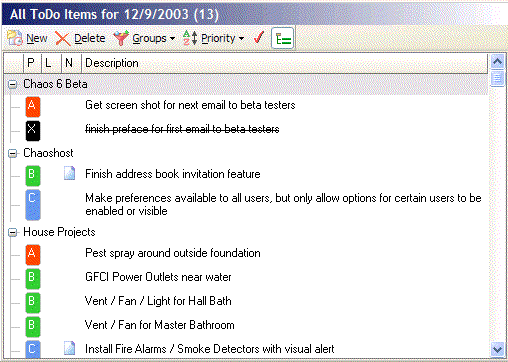The image size is (508, 362).
Task: Select 'Vent / Fan / Light for Hall Bath'
Action: click(158, 301)
